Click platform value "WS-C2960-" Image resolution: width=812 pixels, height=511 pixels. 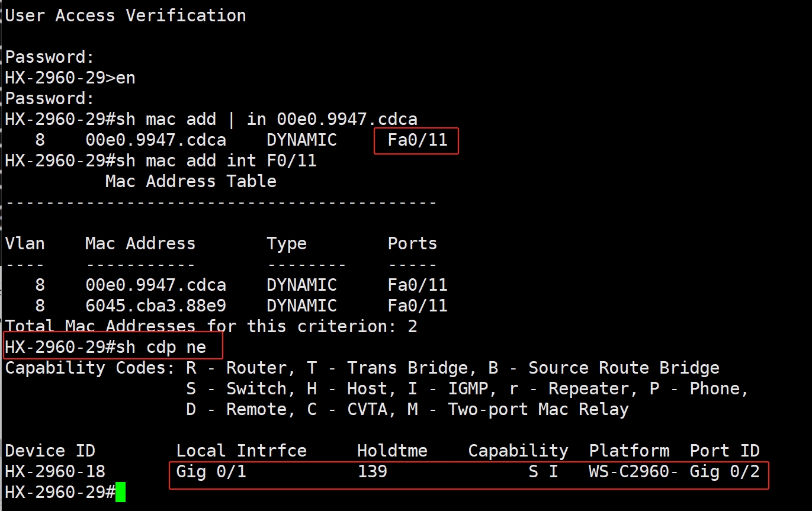coord(634,471)
